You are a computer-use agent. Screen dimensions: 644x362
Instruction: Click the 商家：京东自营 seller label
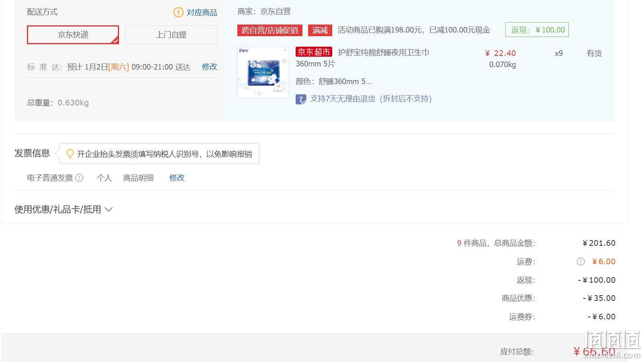[x=264, y=11]
